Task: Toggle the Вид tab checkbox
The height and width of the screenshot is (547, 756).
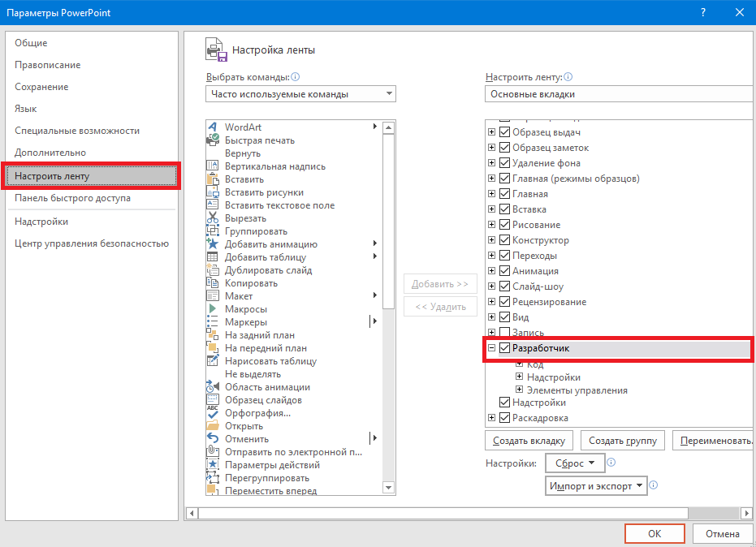Action: (x=505, y=317)
